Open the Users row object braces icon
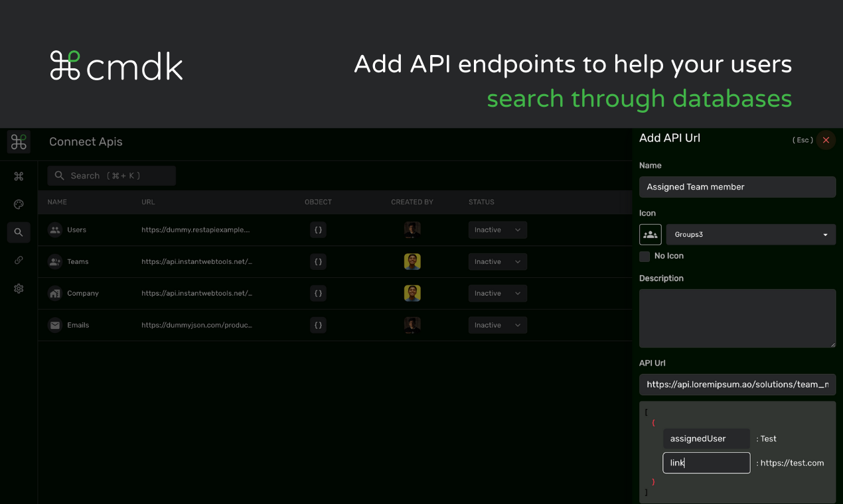 [318, 230]
